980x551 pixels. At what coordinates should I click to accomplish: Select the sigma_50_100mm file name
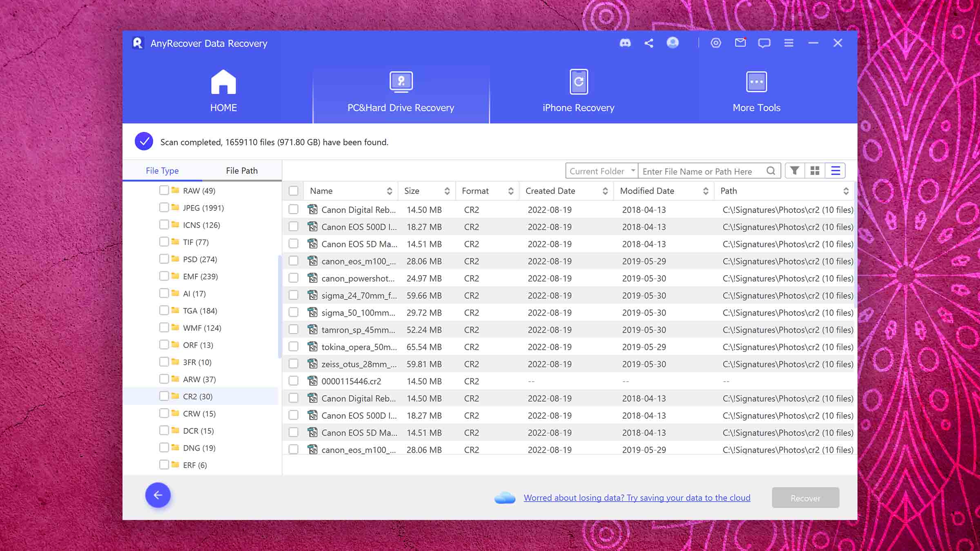coord(358,313)
